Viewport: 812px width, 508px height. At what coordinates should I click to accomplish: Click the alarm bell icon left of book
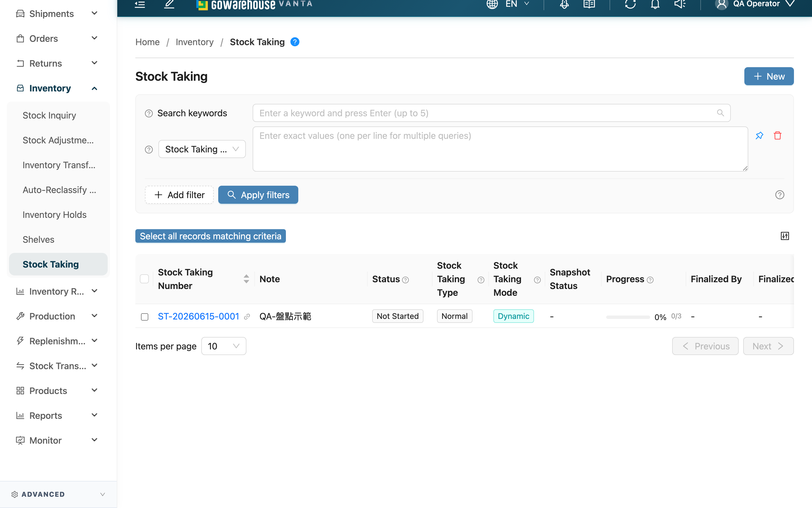(564, 4)
